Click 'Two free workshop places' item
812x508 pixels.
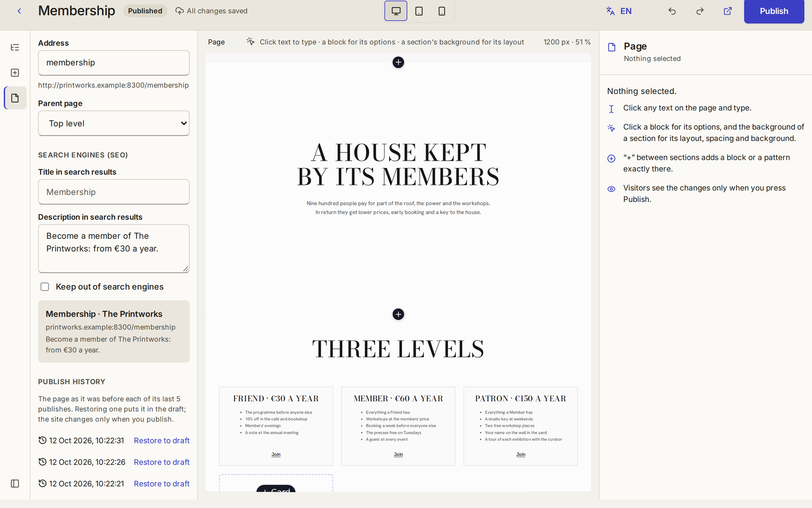(510, 426)
